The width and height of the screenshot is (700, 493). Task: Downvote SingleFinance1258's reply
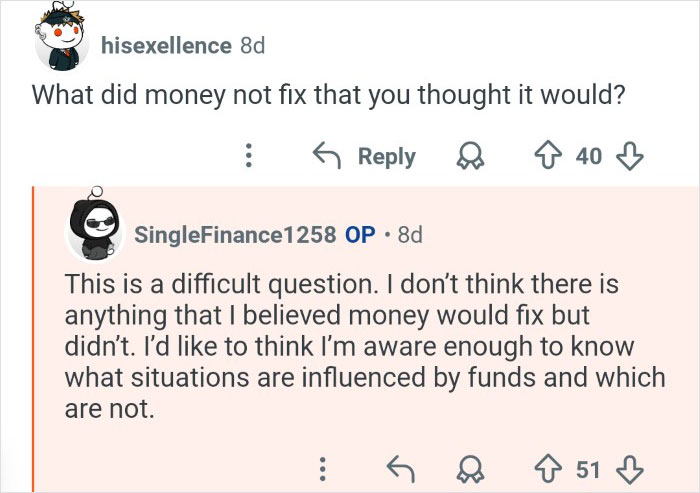[630, 467]
